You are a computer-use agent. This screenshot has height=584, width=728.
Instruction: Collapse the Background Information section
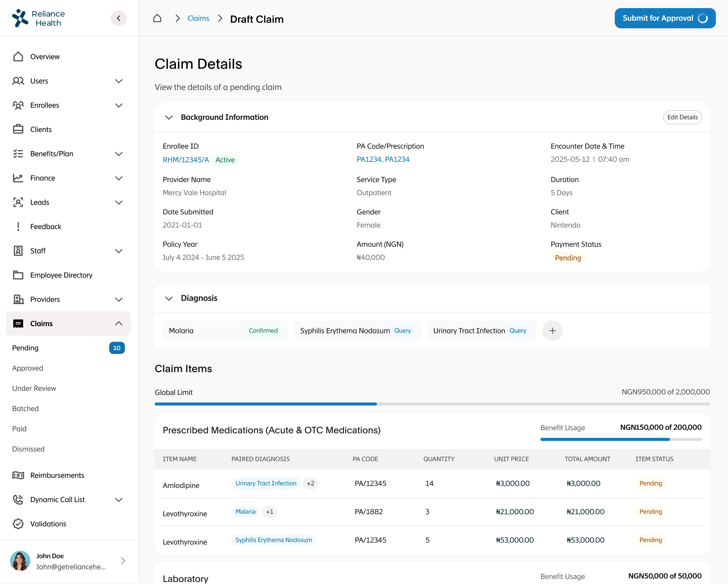[x=169, y=117]
